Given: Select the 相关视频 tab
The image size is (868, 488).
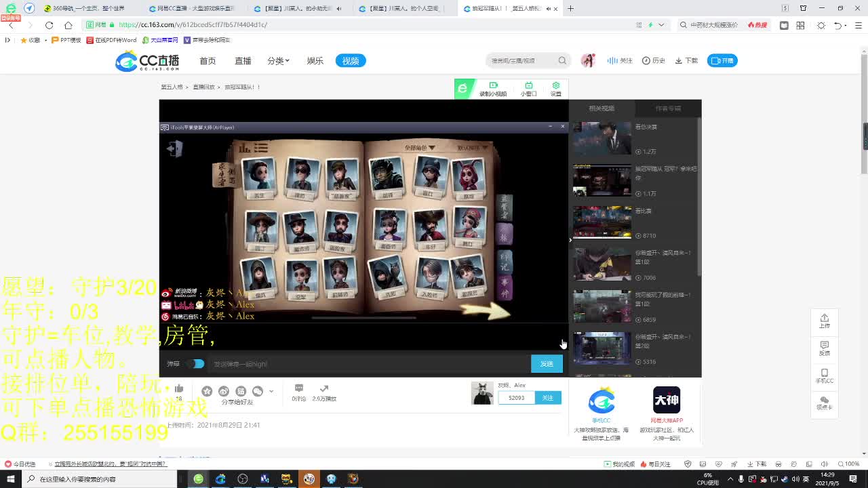Looking at the screenshot, I should click(x=601, y=108).
